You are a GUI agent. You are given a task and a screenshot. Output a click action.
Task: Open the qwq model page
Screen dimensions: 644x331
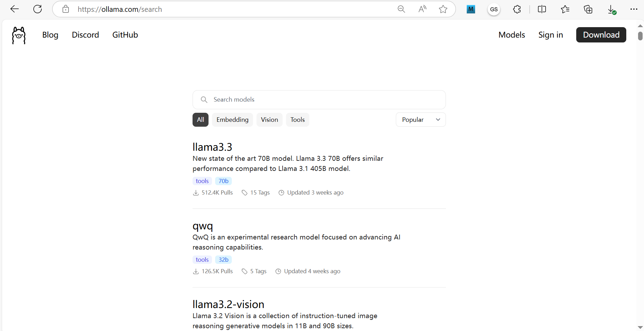tap(203, 226)
